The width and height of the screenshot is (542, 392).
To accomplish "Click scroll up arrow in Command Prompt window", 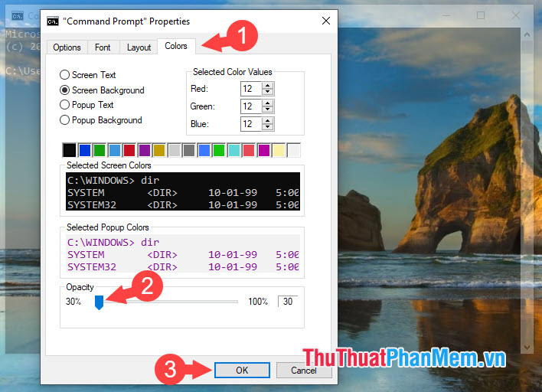I will click(527, 34).
